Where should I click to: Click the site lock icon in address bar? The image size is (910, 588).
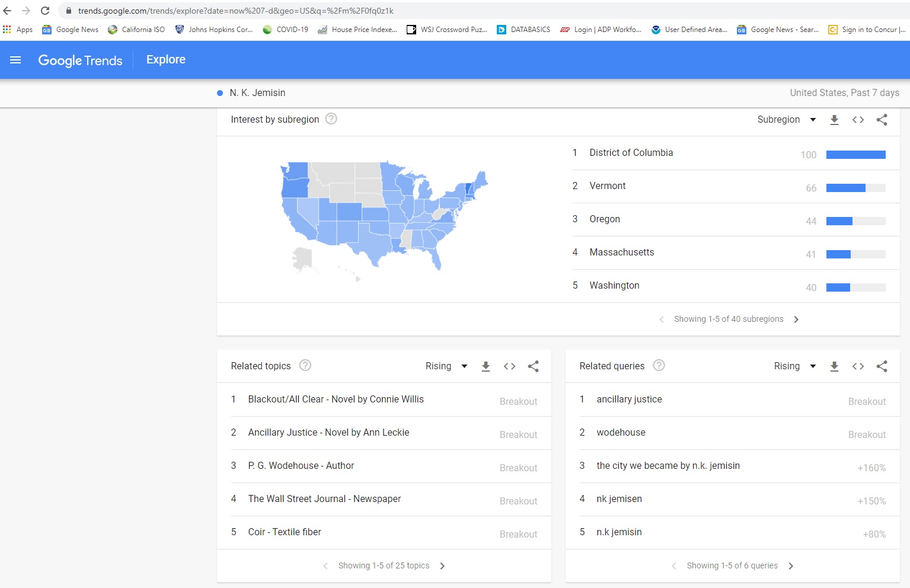pos(68,11)
